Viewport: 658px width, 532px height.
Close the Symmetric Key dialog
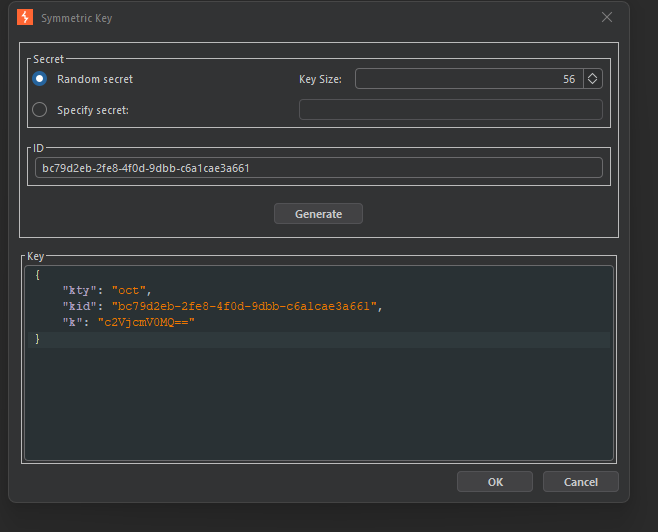pos(606,17)
